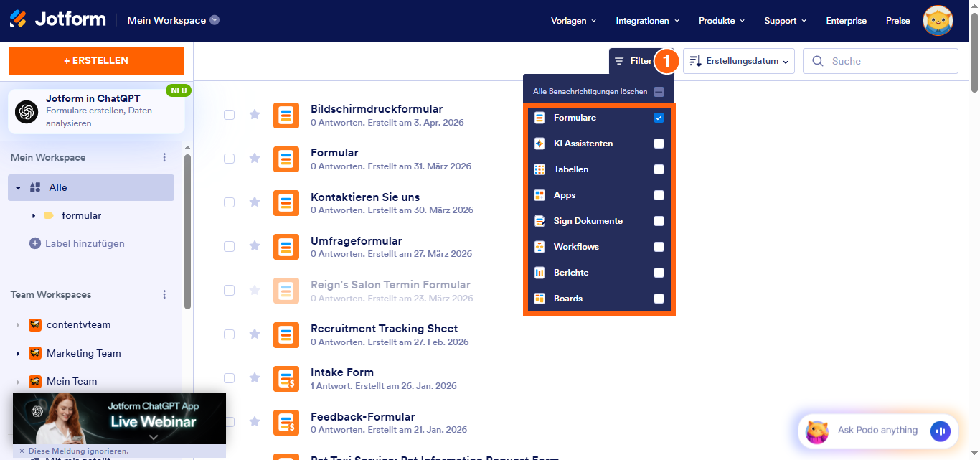Expand the Marketing Team workspace
Viewport: 980px width, 460px height.
point(18,353)
